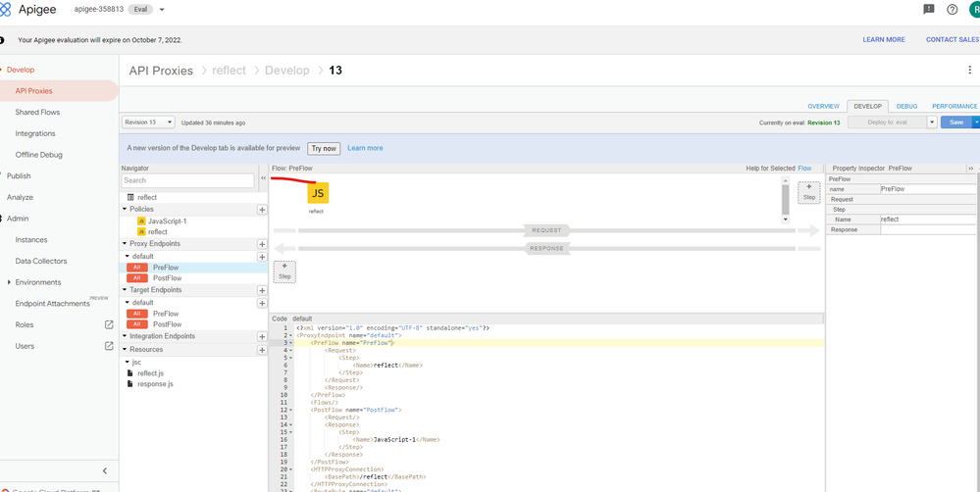Viewport: 980px width, 492px height.
Task: Collapse the Resources section
Action: [x=125, y=350]
